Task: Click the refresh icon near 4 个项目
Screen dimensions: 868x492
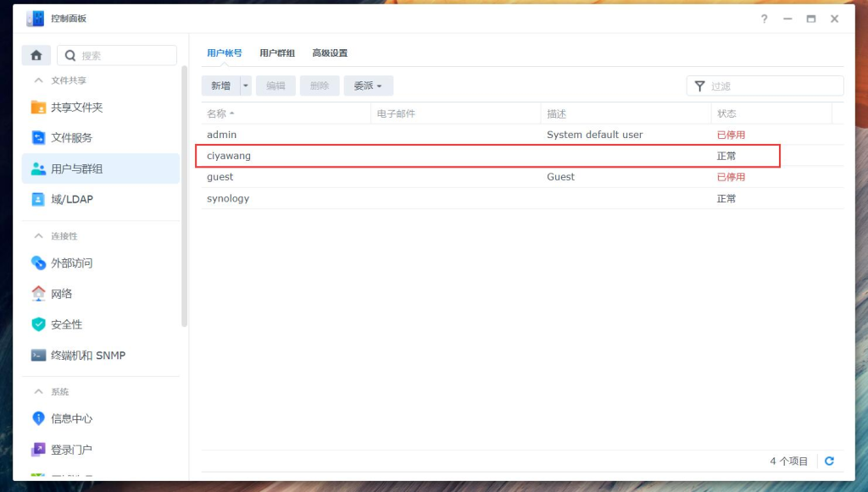Action: [829, 461]
